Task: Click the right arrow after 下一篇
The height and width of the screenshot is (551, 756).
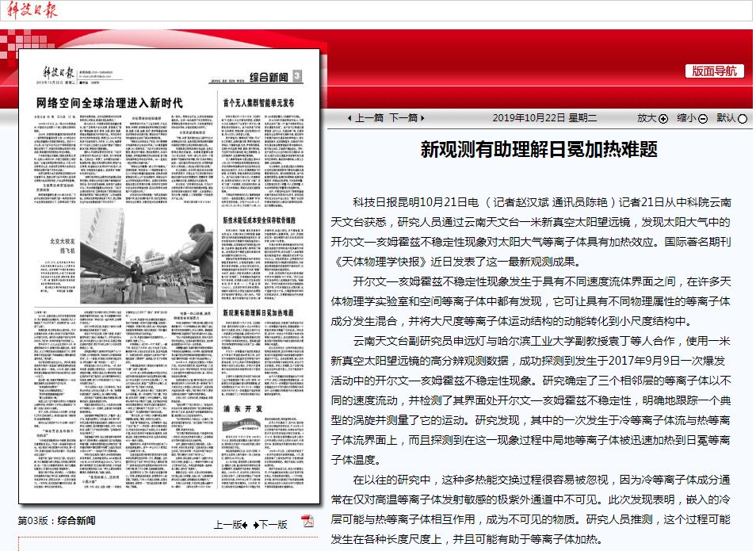Action: (x=422, y=117)
